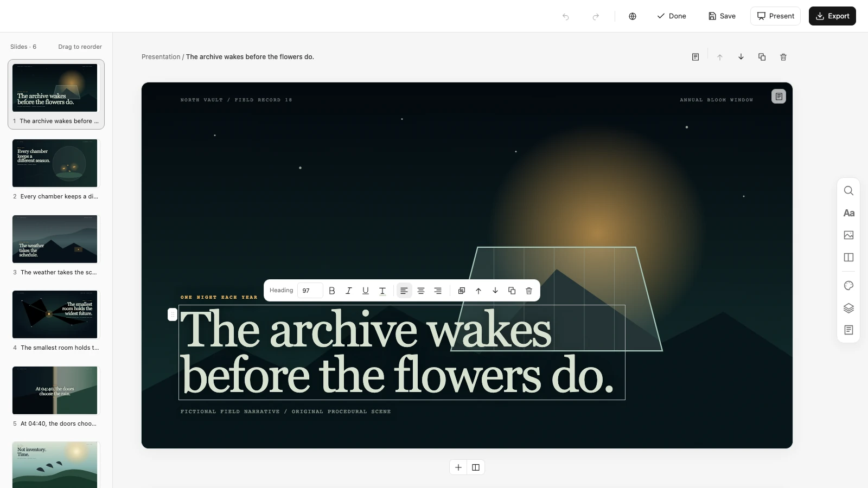Delete slide using header trash icon

pyautogui.click(x=783, y=57)
